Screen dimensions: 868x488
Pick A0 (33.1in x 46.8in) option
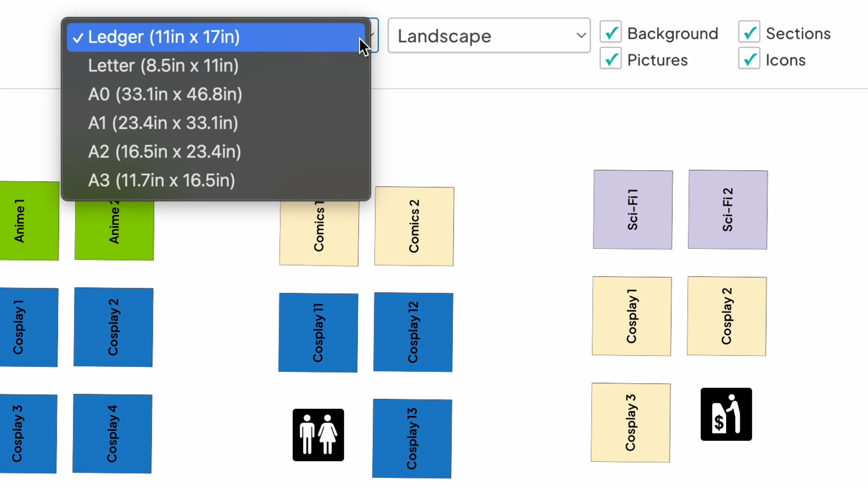click(216, 94)
